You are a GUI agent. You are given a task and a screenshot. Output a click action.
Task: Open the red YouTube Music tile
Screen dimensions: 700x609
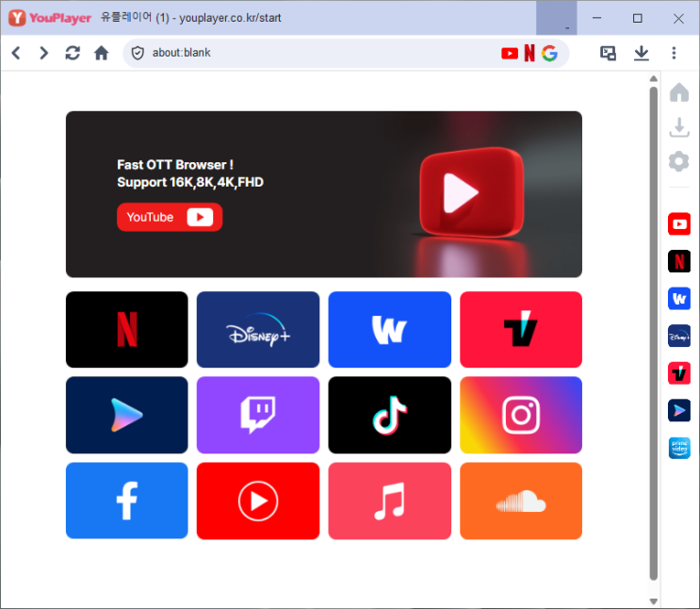[x=258, y=501]
